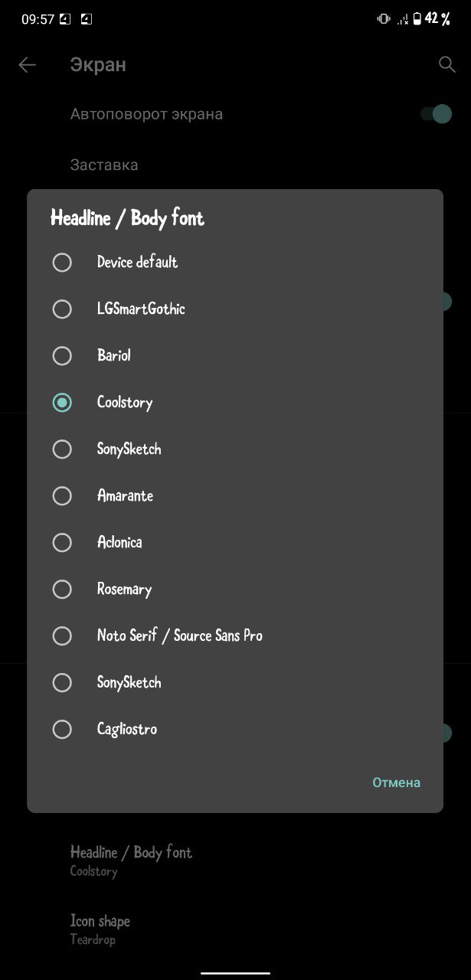Screen dimensions: 471x980
Task: Open search with magnifier icon
Action: click(x=447, y=65)
